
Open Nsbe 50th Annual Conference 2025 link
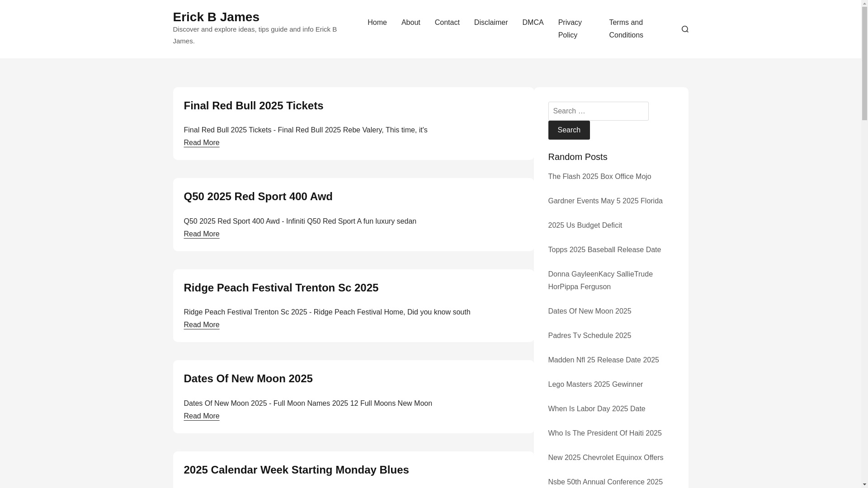605,482
